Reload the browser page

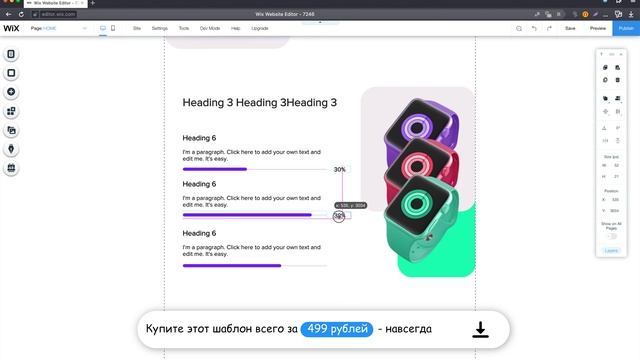click(x=21, y=14)
